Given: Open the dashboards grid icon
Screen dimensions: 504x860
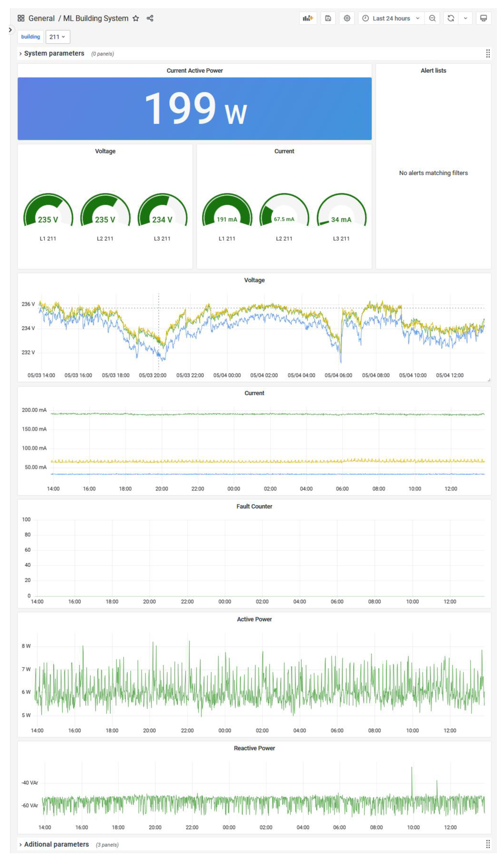Looking at the screenshot, I should 21,18.
